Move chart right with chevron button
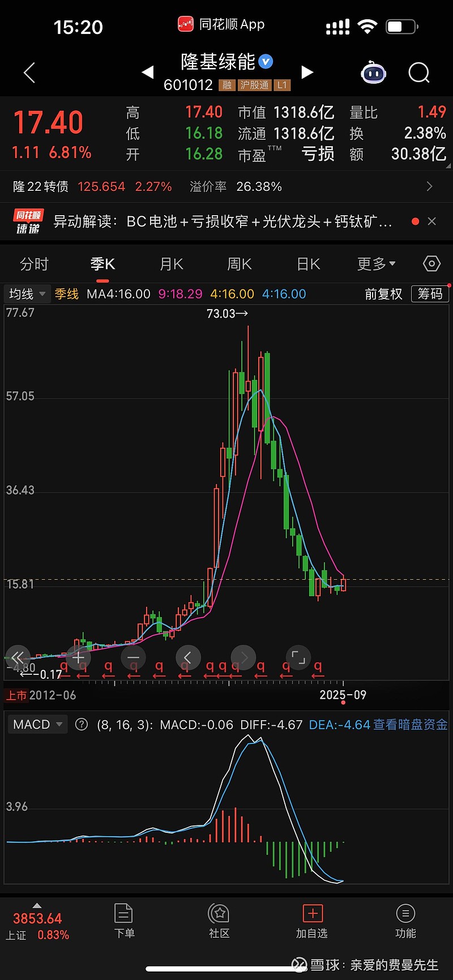The image size is (453, 980). click(243, 657)
